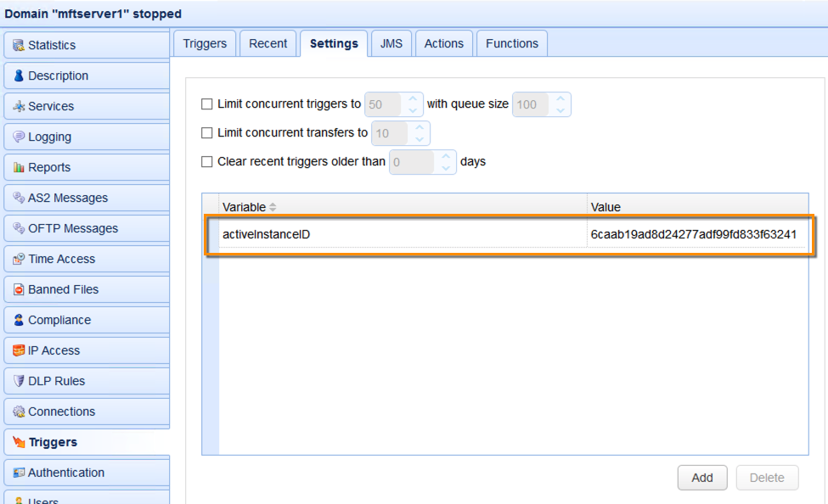828x504 pixels.
Task: Click the Statistics icon in sidebar
Action: click(x=19, y=45)
